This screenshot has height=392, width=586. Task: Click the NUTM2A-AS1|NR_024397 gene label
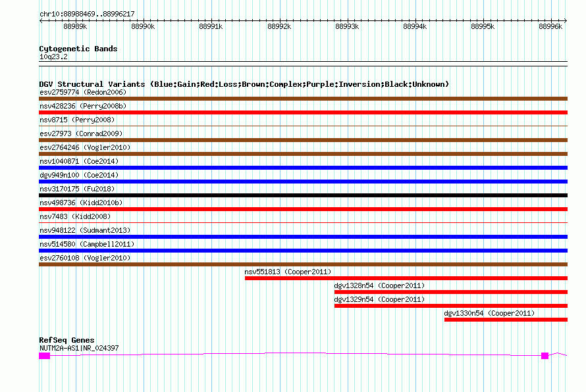coord(79,348)
